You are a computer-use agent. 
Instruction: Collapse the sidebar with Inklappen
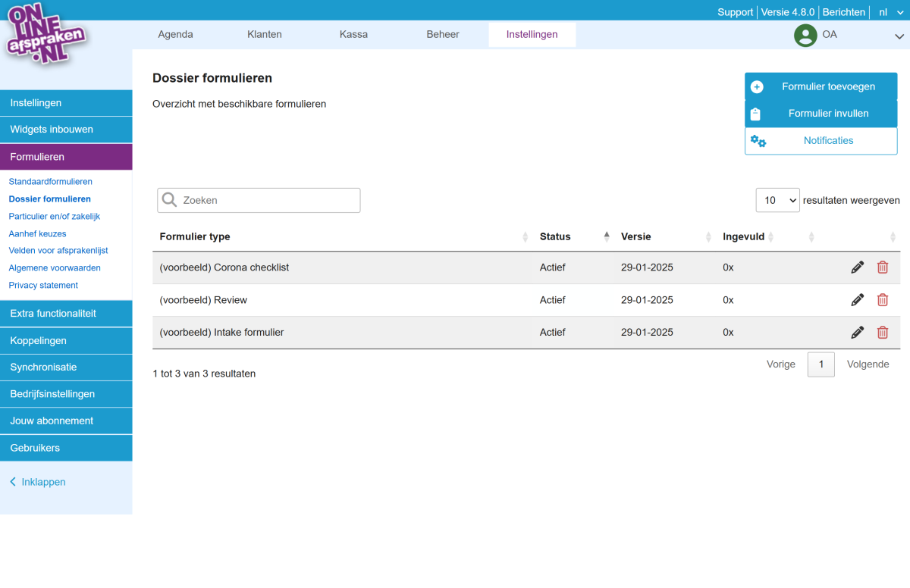pos(38,482)
